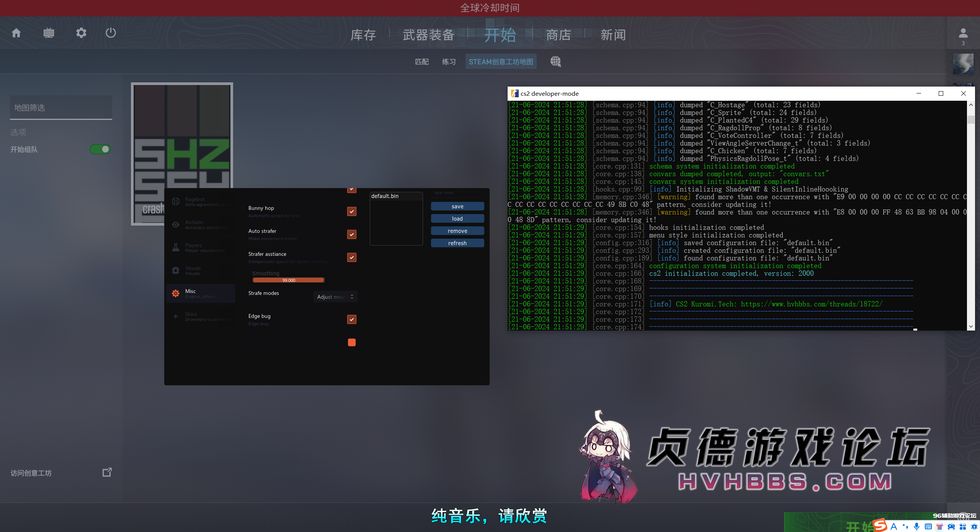Open the friends list profile icon
980x532 pixels.
963,34
